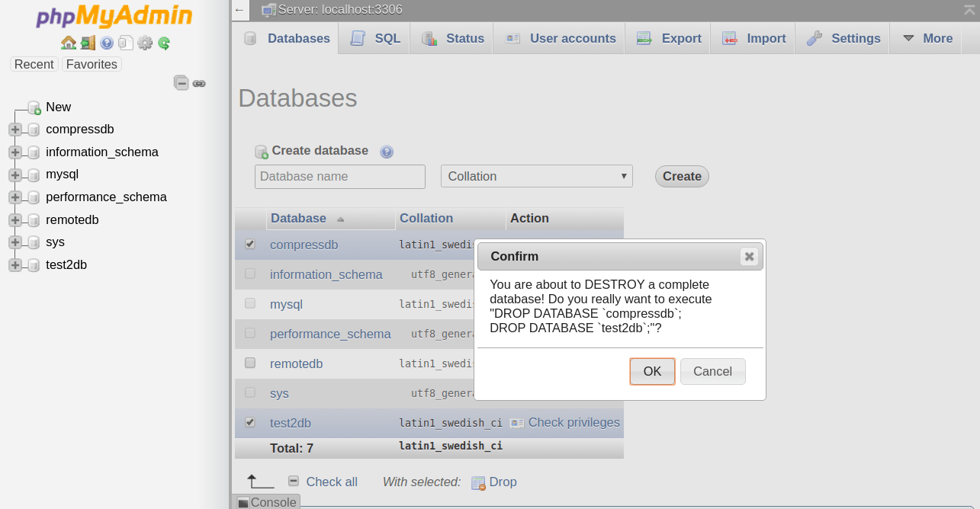Reload the navigation panel with green arrow icon
Image resolution: width=980 pixels, height=509 pixels.
pyautogui.click(x=163, y=43)
